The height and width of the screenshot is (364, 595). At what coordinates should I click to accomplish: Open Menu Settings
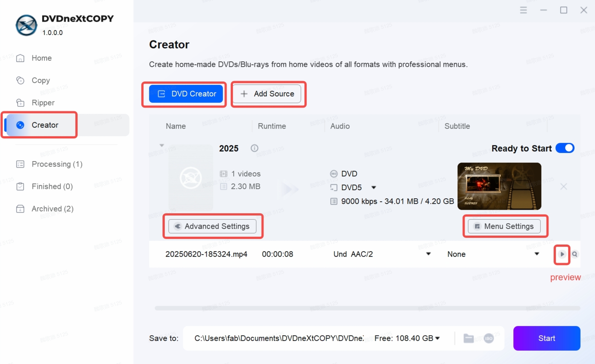504,226
